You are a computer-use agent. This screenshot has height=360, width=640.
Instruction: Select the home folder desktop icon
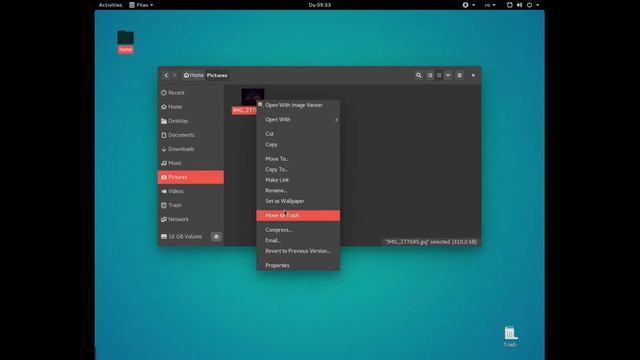click(x=125, y=41)
